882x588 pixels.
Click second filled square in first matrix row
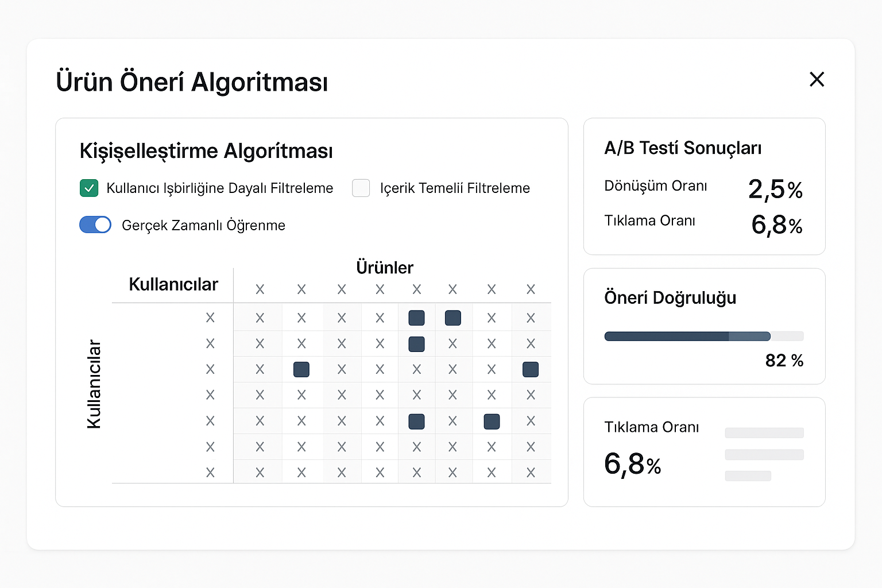(452, 318)
